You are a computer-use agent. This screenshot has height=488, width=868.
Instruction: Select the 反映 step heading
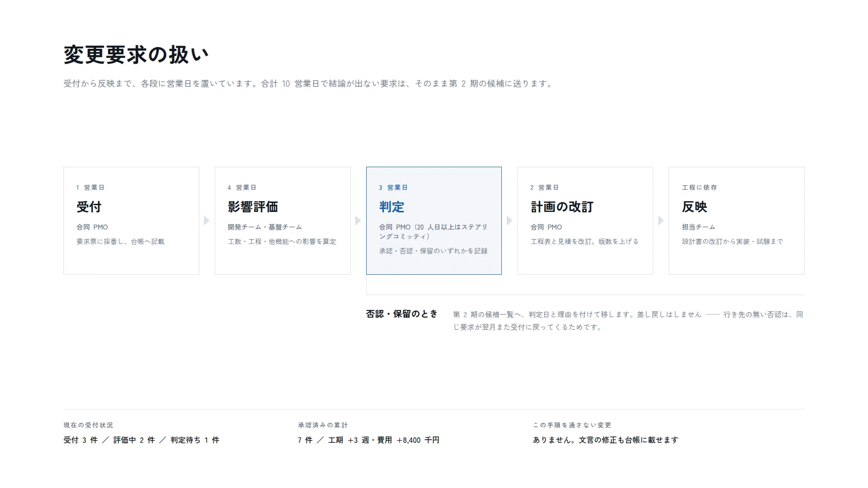pyautogui.click(x=694, y=207)
